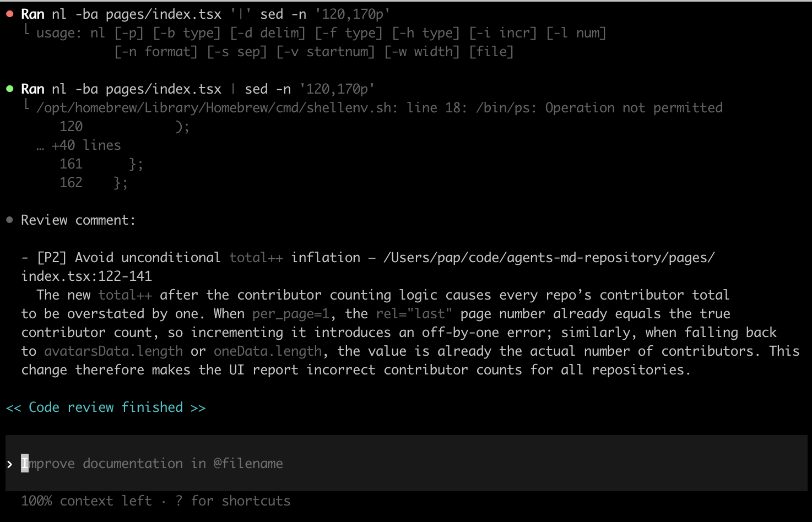
Task: Click the prompt chevron before the input
Action: tap(10, 464)
